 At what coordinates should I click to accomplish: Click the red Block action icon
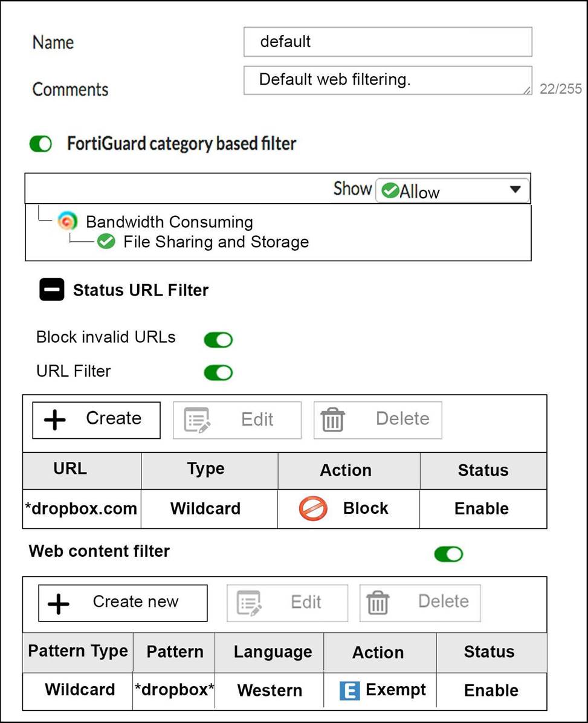313,508
